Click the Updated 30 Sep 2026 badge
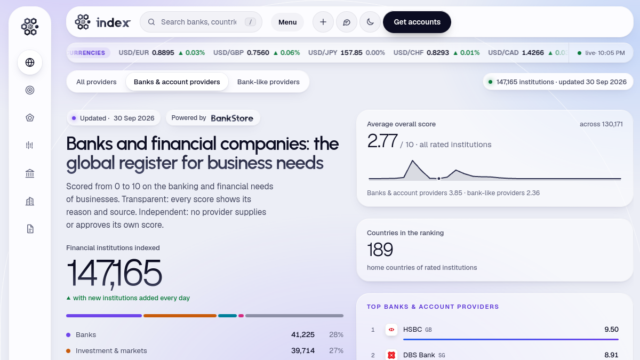This screenshot has height=360, width=640. pyautogui.click(x=113, y=118)
